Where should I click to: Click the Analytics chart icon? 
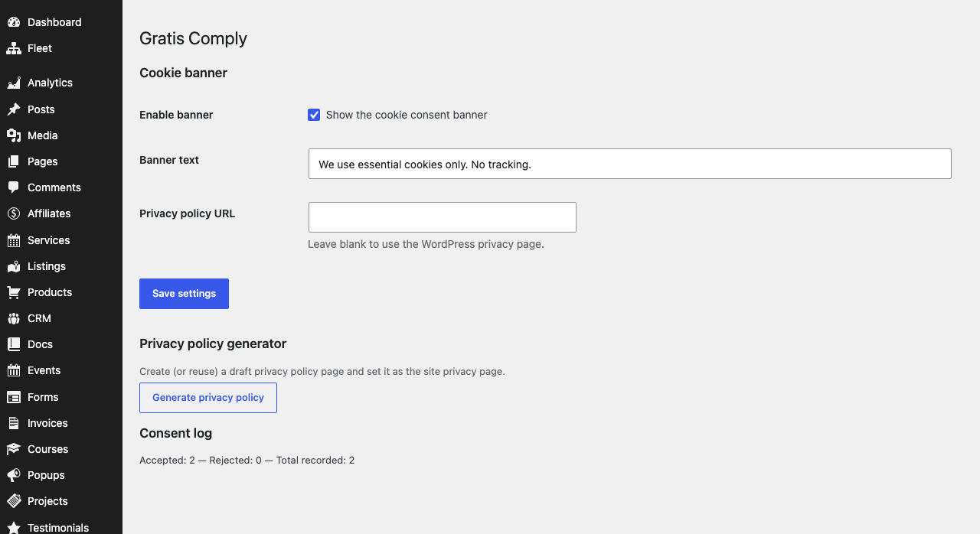pos(14,83)
